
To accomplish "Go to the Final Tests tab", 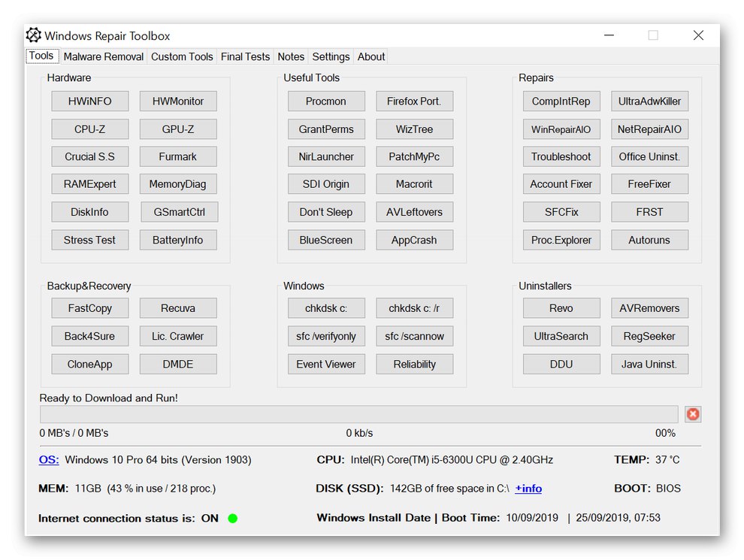I will 245,56.
